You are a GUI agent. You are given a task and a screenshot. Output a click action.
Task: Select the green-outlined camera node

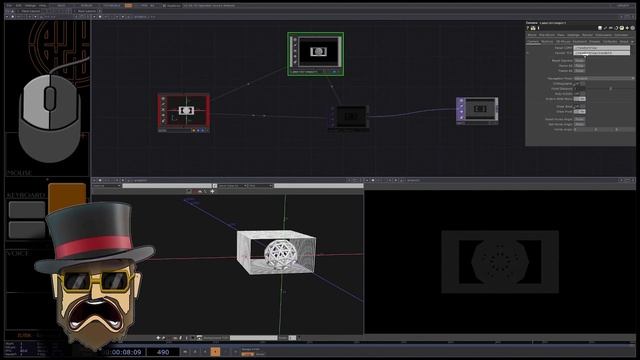(316, 54)
